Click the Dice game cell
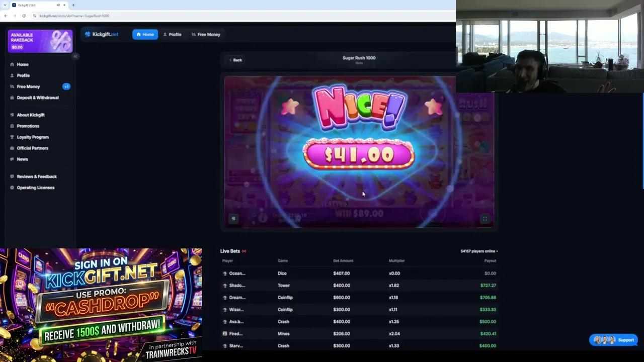Image resolution: width=644 pixels, height=362 pixels. 282,274
